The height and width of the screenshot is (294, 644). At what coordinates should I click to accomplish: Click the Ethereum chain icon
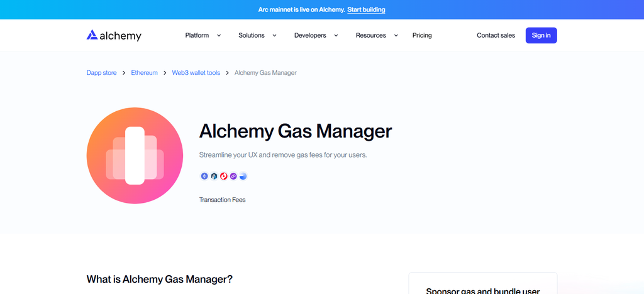tap(204, 177)
